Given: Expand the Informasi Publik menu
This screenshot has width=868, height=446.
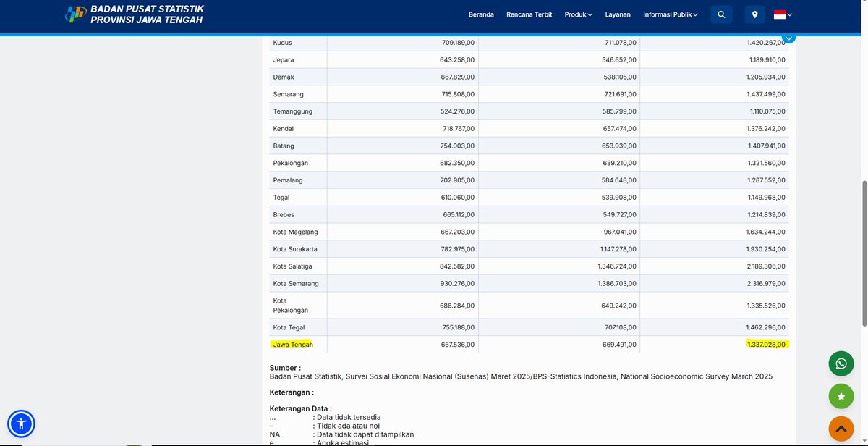Looking at the screenshot, I should click(671, 14).
